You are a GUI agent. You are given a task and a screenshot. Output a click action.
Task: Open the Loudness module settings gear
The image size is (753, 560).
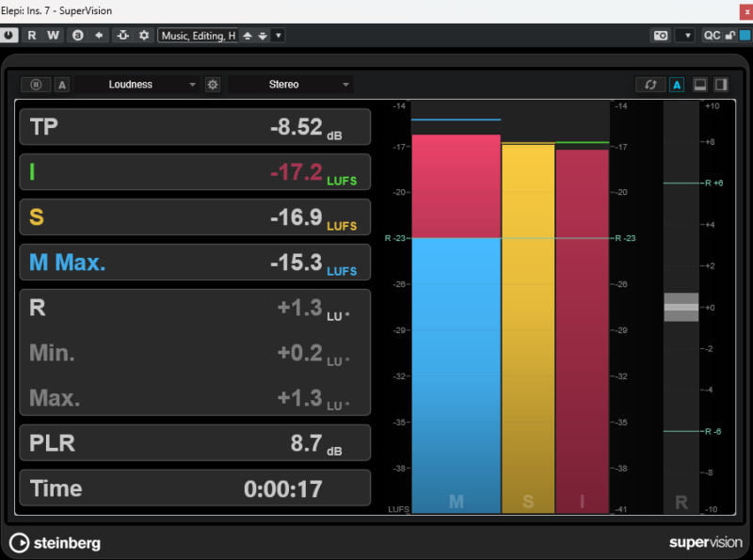click(x=213, y=85)
